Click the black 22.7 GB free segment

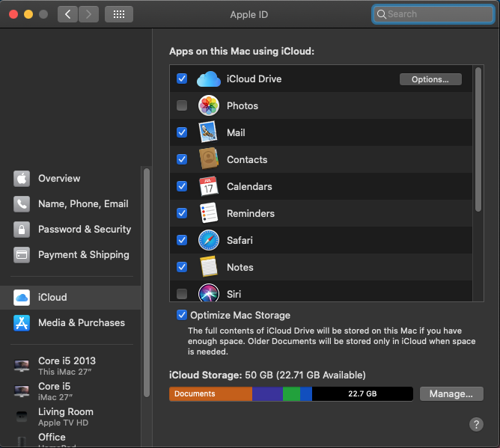pyautogui.click(x=362, y=394)
